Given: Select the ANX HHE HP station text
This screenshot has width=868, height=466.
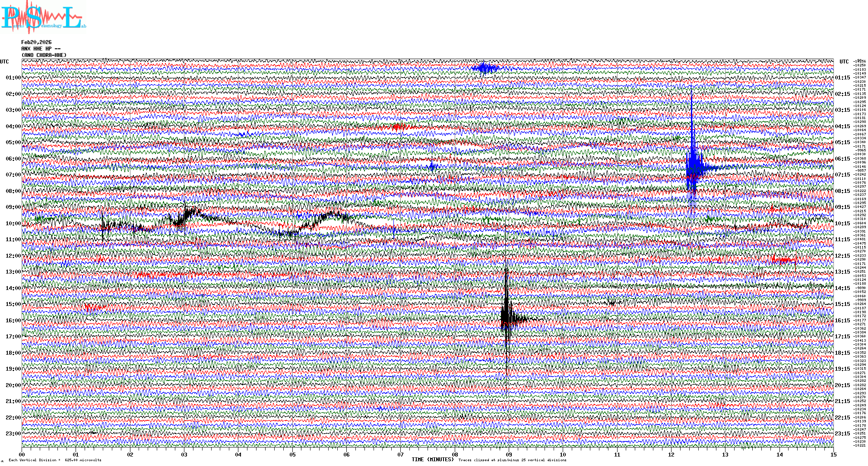Looking at the screenshot, I should 41,49.
